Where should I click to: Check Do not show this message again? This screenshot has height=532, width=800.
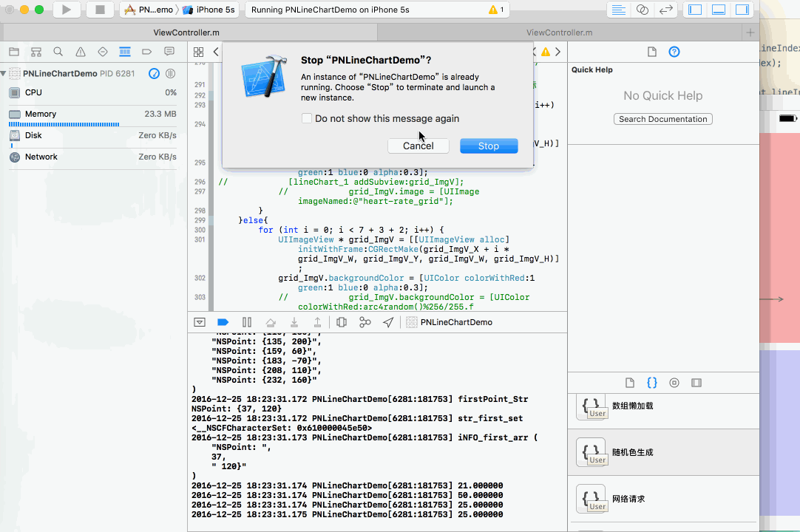(x=307, y=118)
